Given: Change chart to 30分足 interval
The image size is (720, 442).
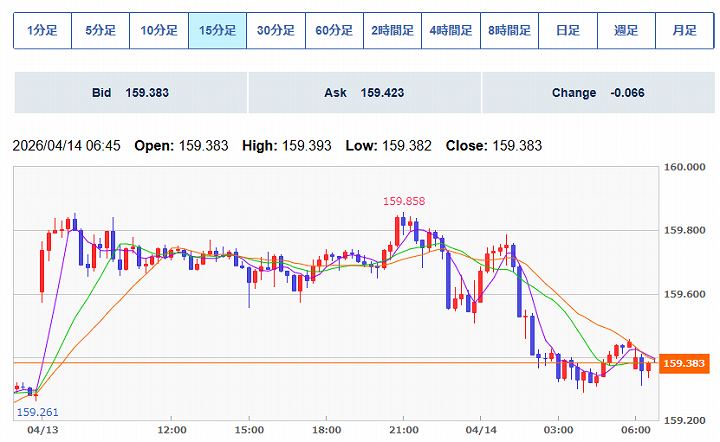Looking at the screenshot, I should coord(275,30).
